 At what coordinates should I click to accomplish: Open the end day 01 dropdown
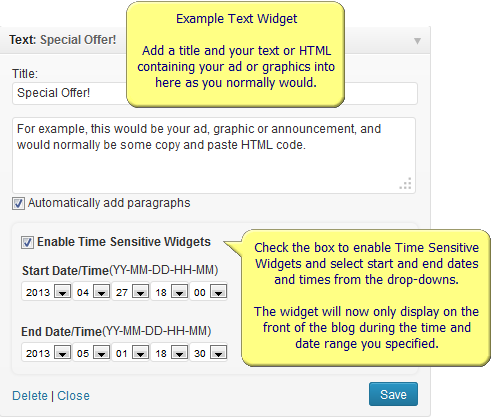[131, 353]
